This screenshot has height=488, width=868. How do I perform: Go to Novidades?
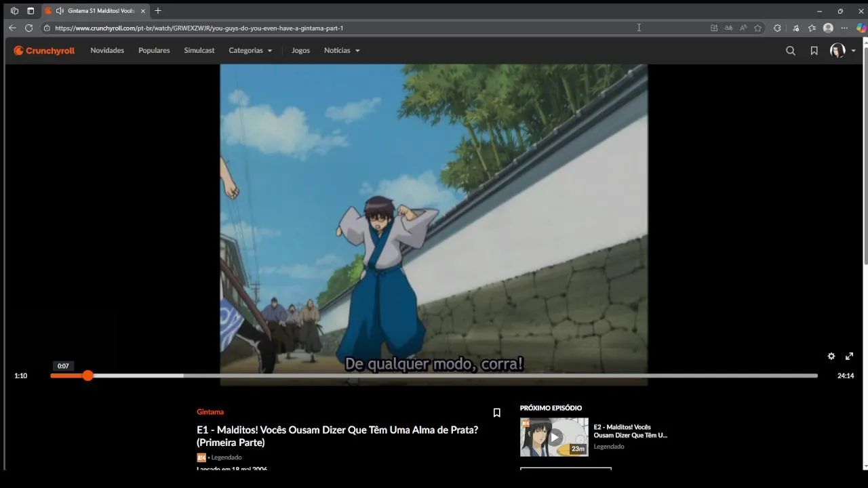point(107,50)
